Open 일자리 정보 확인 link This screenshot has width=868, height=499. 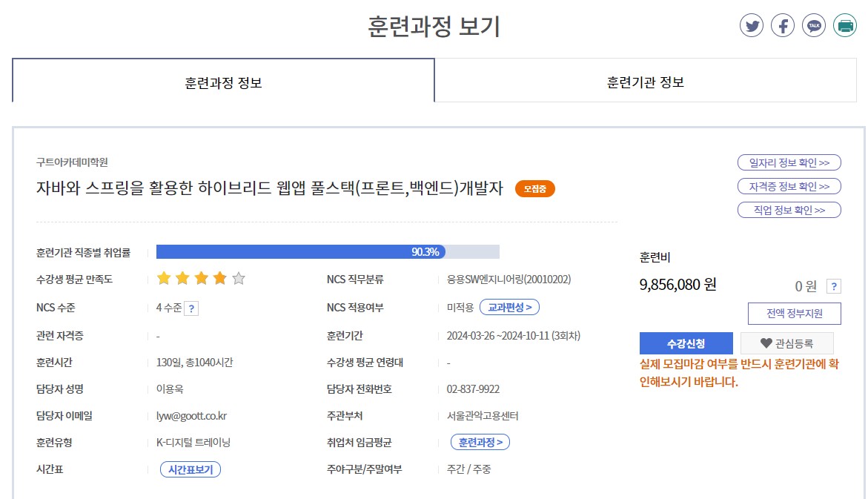coord(789,162)
